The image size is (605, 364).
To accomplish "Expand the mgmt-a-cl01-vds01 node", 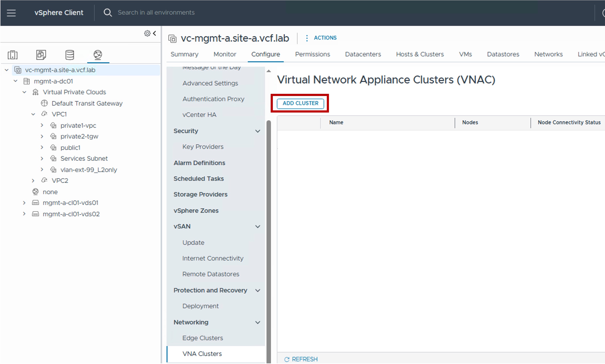I will 24,203.
